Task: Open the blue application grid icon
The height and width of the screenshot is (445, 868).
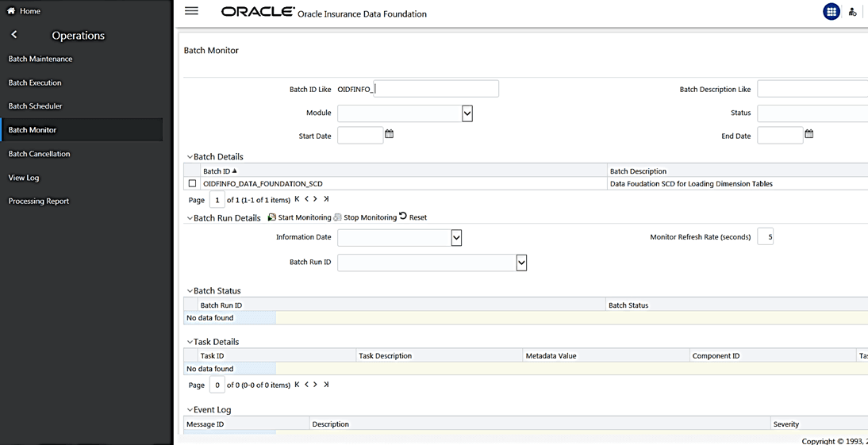Action: [x=832, y=12]
